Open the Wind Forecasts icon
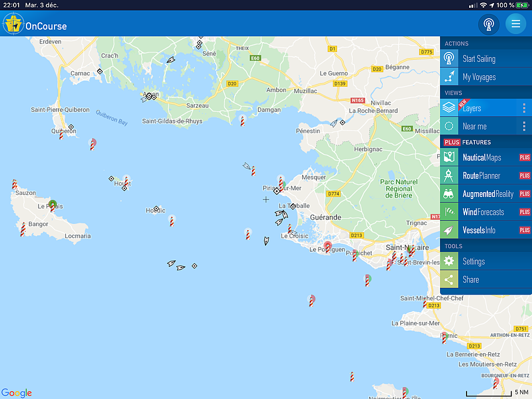 [x=449, y=212]
